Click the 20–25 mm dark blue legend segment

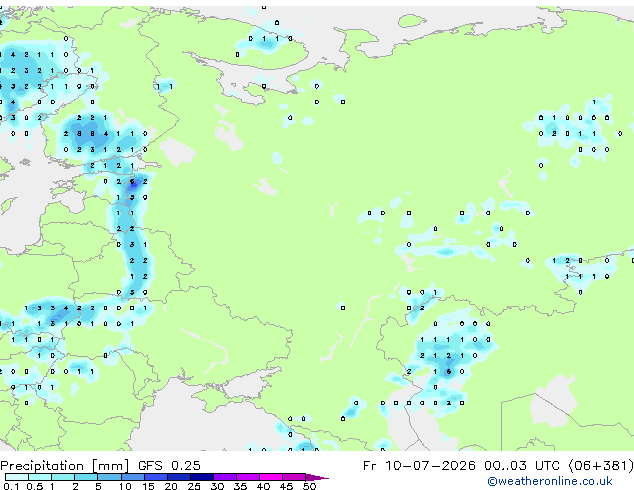point(179,477)
